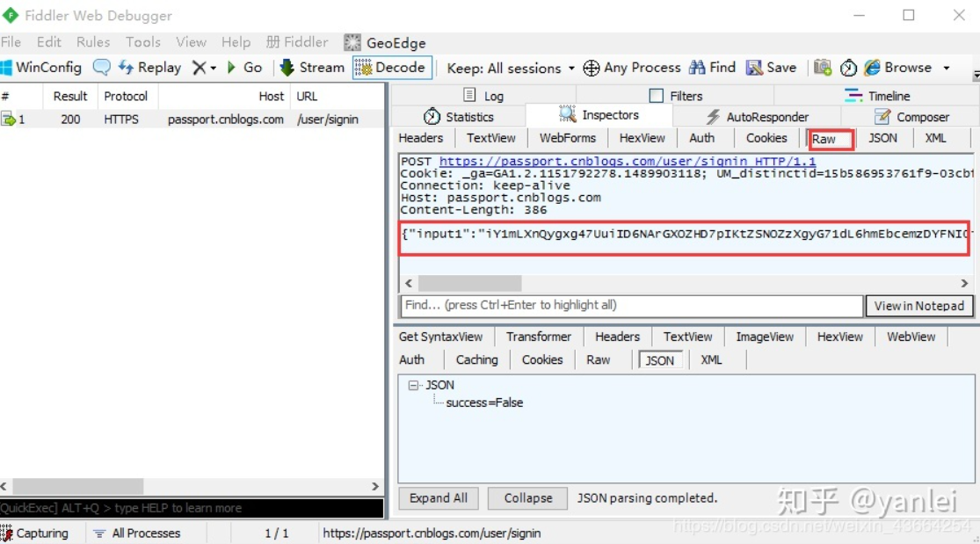Replay the selected session

click(x=150, y=68)
